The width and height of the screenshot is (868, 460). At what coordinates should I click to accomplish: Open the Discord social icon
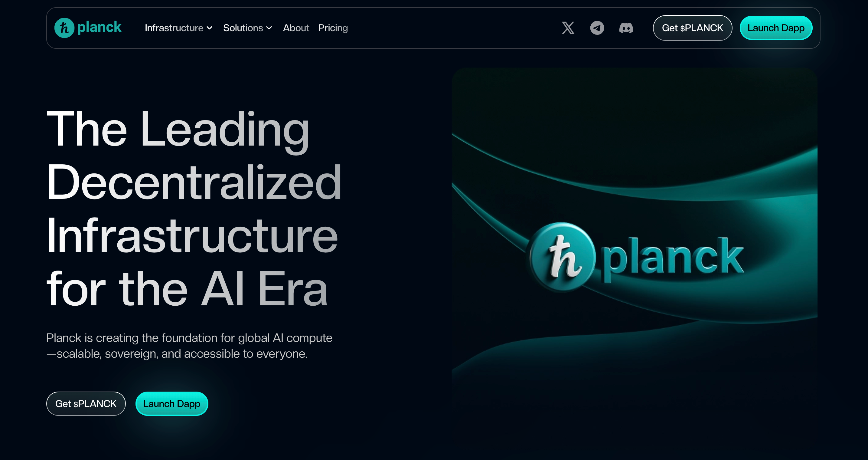[626, 28]
